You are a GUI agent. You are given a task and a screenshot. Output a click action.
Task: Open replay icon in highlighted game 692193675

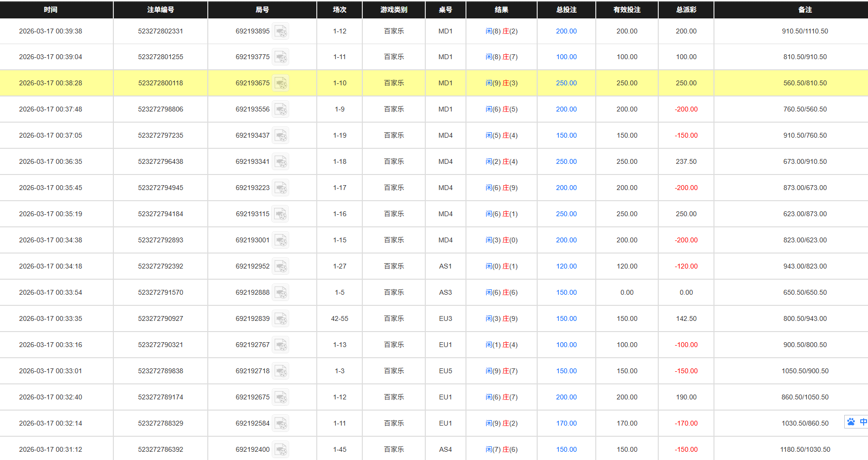click(x=281, y=83)
